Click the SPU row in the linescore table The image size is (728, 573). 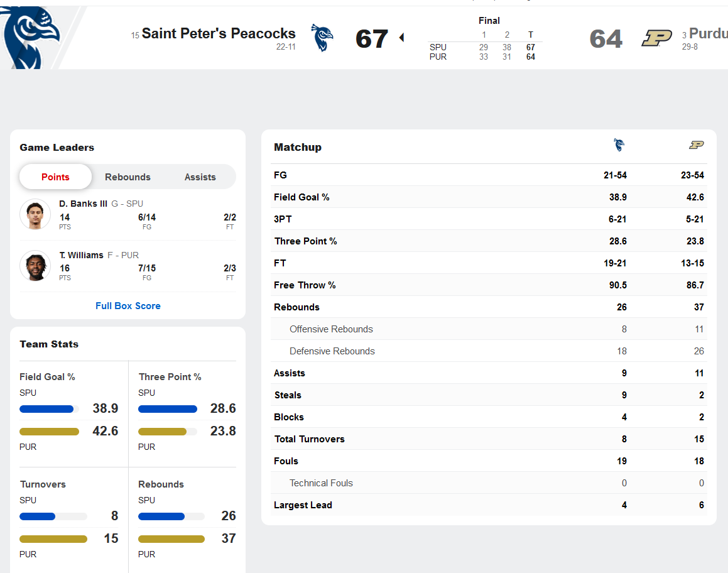(x=484, y=48)
